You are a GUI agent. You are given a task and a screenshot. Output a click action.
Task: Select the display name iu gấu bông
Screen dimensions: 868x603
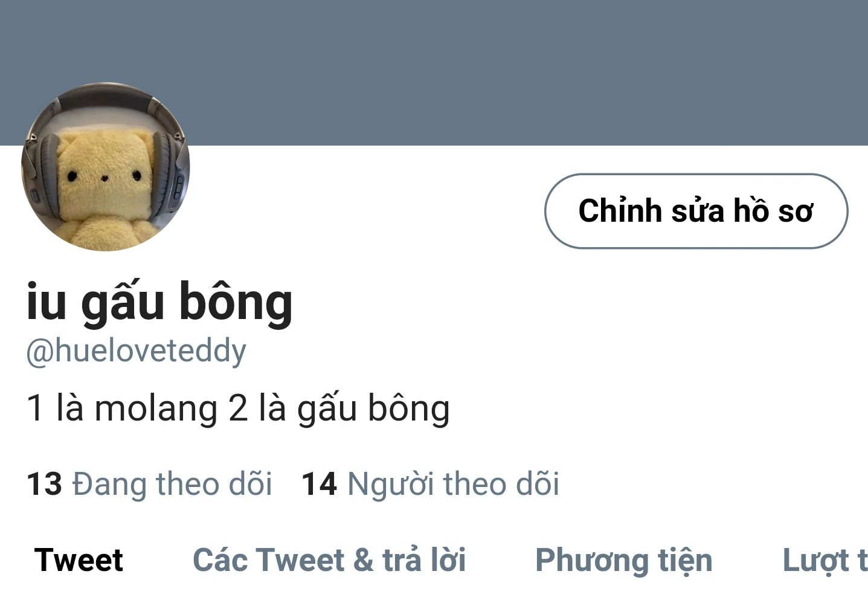pos(159,301)
